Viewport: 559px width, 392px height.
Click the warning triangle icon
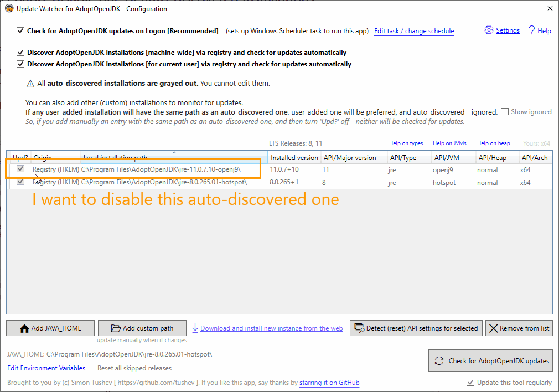(x=30, y=84)
